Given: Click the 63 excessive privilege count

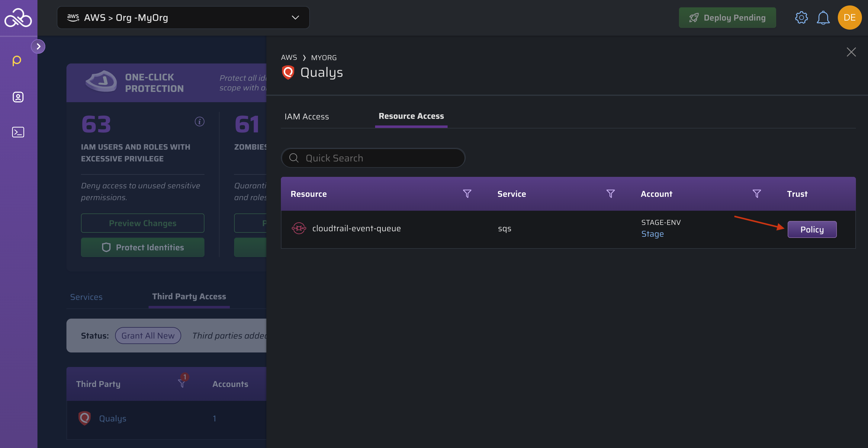Looking at the screenshot, I should click(x=96, y=124).
